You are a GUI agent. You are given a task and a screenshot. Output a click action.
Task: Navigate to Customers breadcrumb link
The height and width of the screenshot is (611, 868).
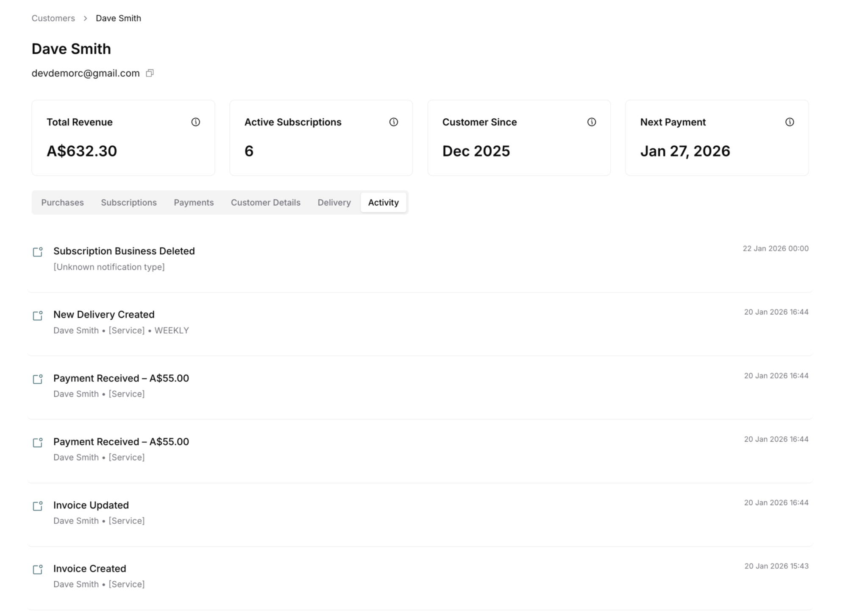(53, 18)
